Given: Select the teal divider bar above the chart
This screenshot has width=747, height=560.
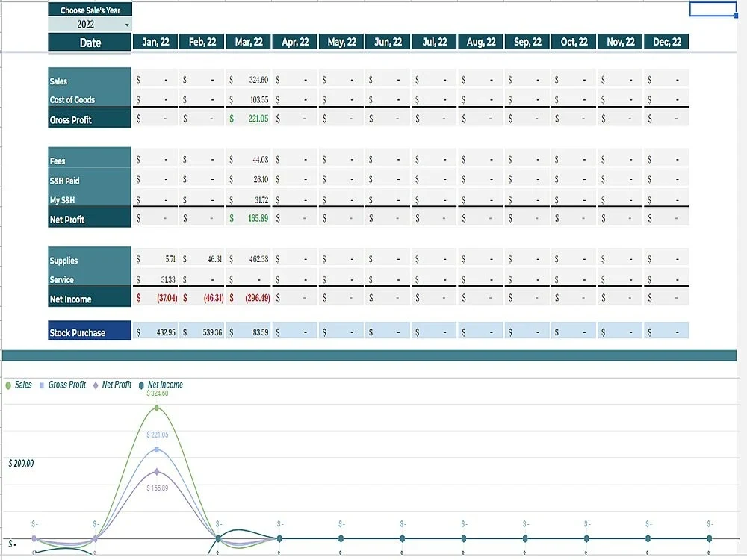Looking at the screenshot, I should click(373, 352).
